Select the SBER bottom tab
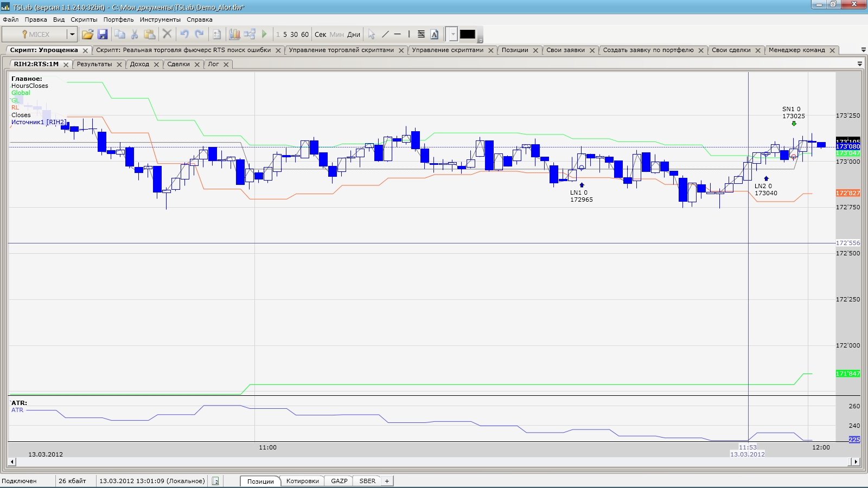The image size is (868, 488). click(x=367, y=481)
